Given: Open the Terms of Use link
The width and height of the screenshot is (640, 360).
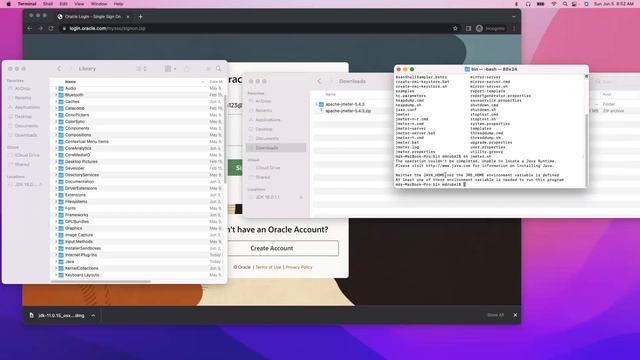Looking at the screenshot, I should [268, 267].
